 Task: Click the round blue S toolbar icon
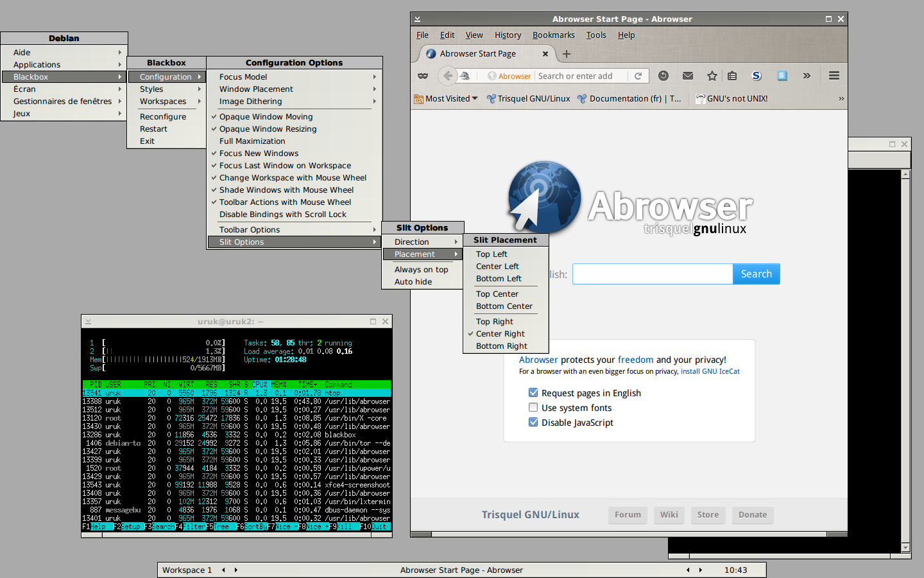tap(757, 76)
